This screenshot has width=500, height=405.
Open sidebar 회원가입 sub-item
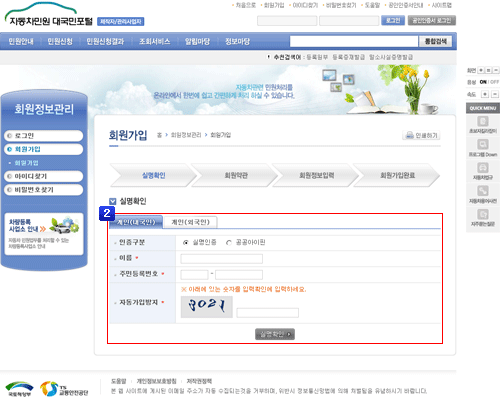click(x=26, y=163)
